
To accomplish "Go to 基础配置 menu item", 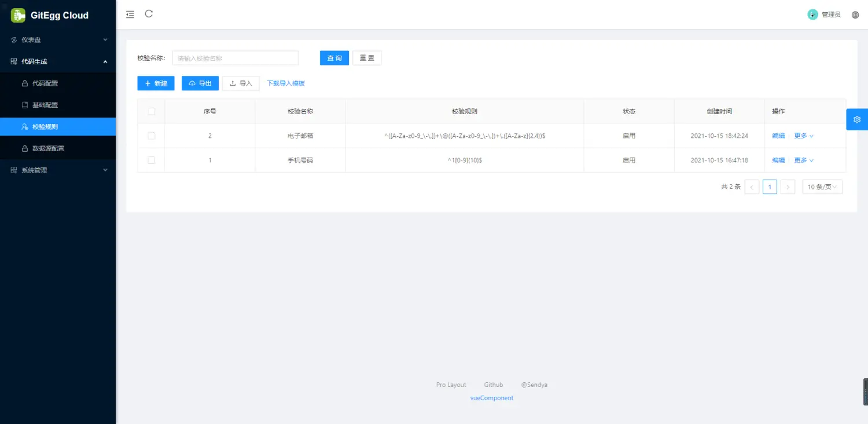I will coord(58,105).
